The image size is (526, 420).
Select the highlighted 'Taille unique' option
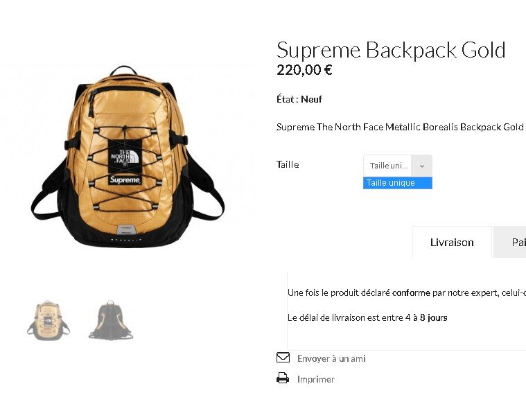tap(398, 183)
